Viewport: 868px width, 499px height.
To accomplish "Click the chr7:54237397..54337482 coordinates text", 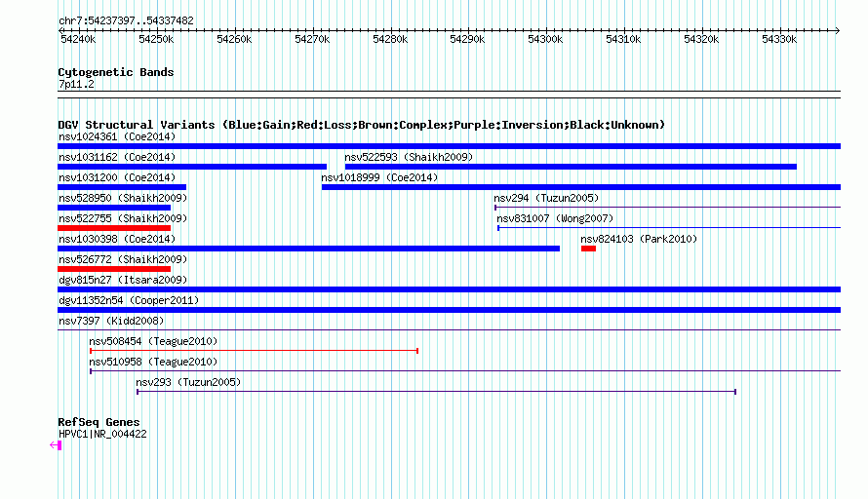I will point(126,21).
